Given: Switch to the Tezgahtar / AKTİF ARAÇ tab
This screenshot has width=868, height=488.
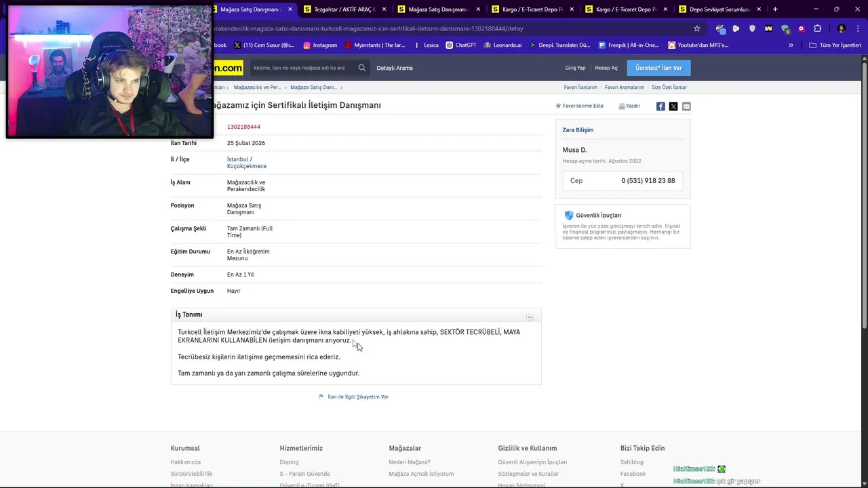Looking at the screenshot, I should [x=346, y=9].
